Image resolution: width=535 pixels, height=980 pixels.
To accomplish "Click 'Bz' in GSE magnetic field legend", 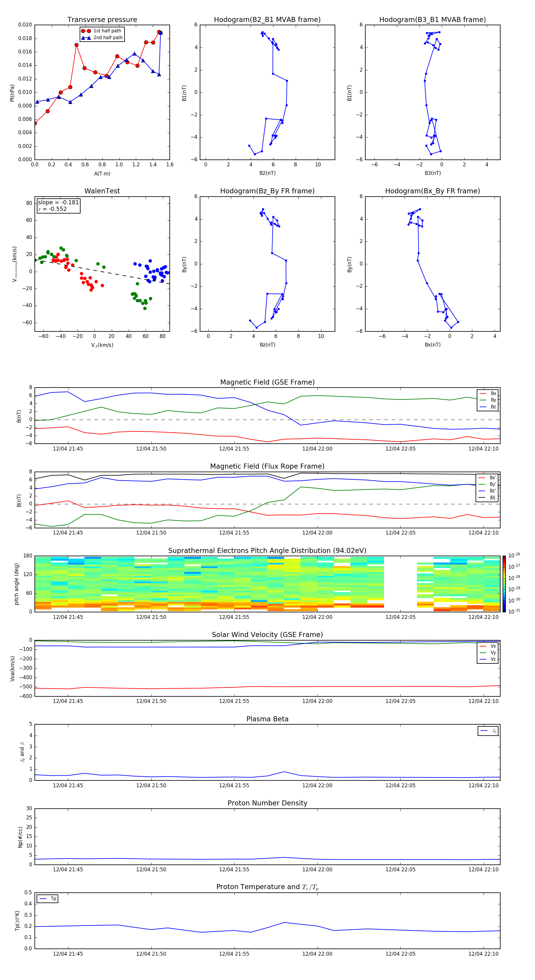I will [493, 407].
